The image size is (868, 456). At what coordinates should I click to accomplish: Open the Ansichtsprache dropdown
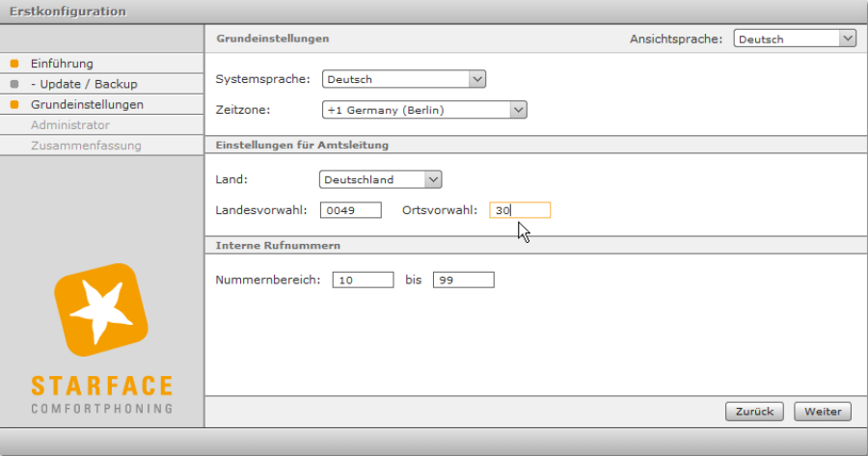click(x=795, y=39)
